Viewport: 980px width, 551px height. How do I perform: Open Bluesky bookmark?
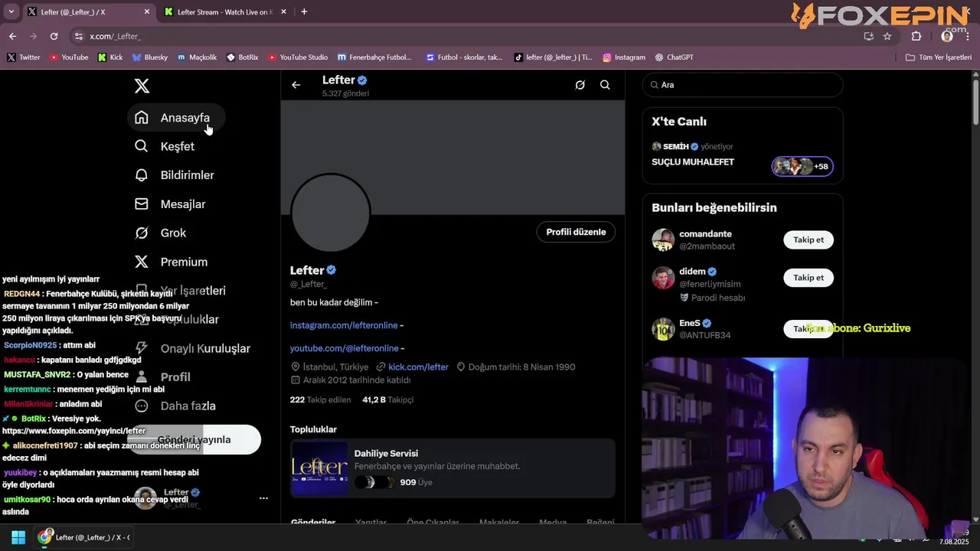click(x=149, y=57)
